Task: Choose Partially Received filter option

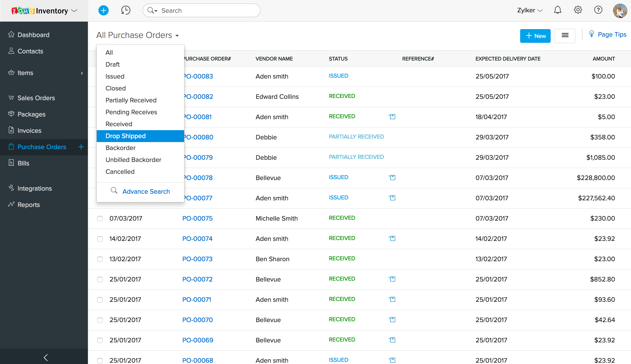Action: pyautogui.click(x=131, y=100)
